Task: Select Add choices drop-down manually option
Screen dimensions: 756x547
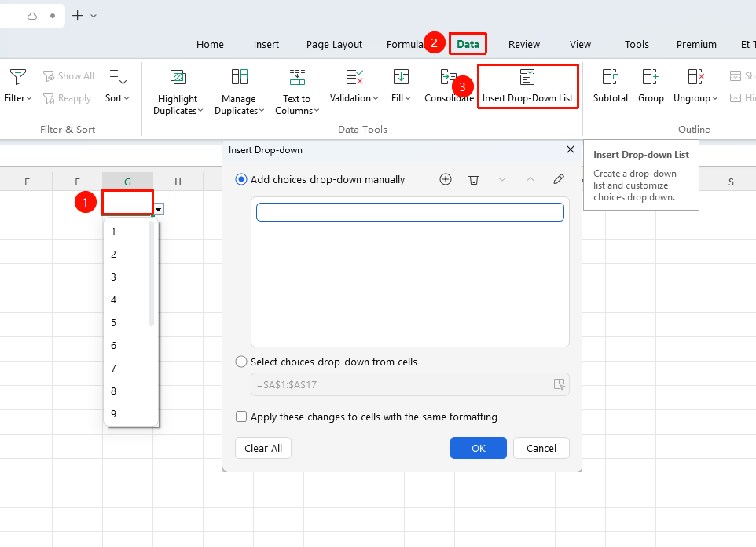Action: [241, 179]
